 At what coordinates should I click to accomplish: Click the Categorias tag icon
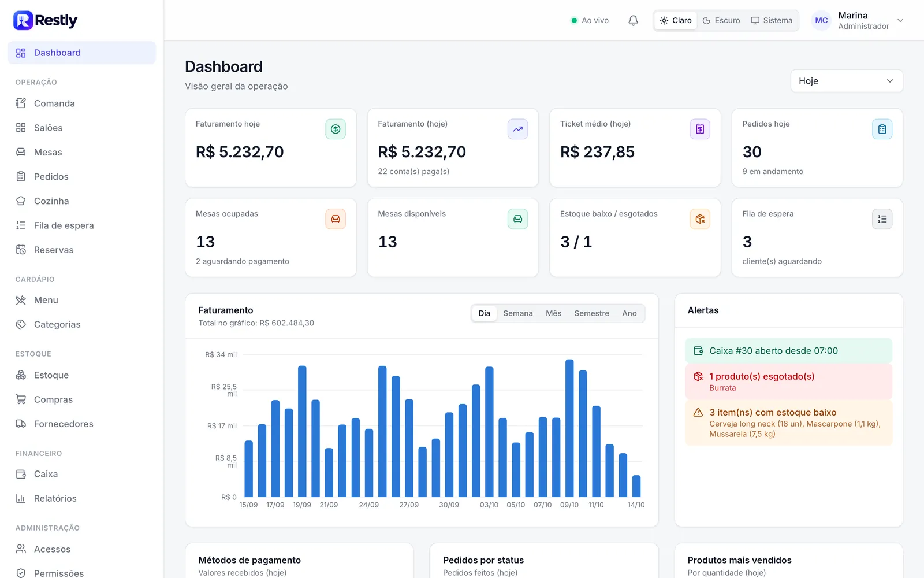pos(21,324)
